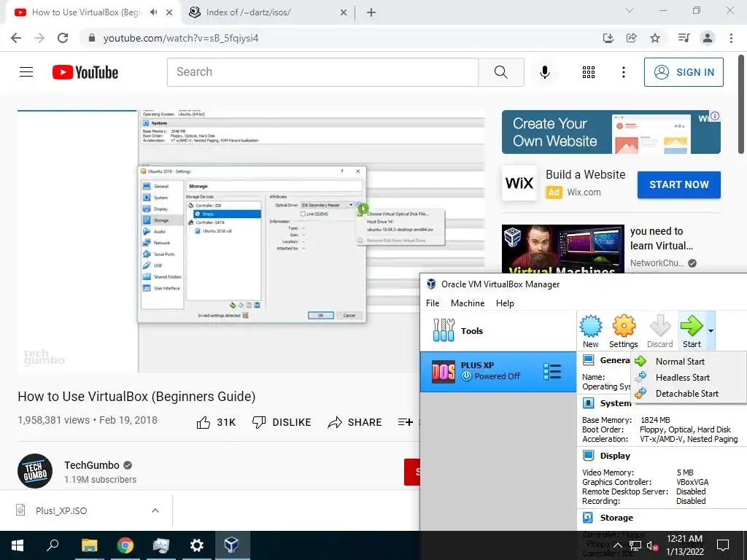Click the share page icon in address bar
The image size is (747, 560).
632,38
